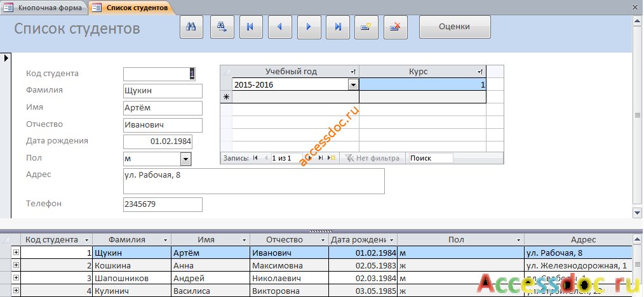This screenshot has height=297, width=644.
Task: Click the Код студента input field
Action: tap(159, 74)
